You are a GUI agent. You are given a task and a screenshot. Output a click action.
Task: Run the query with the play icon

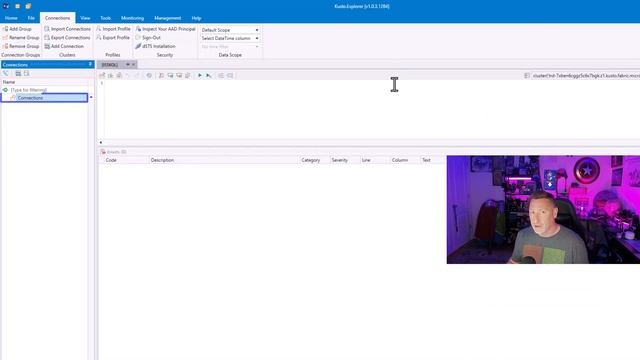(x=200, y=76)
